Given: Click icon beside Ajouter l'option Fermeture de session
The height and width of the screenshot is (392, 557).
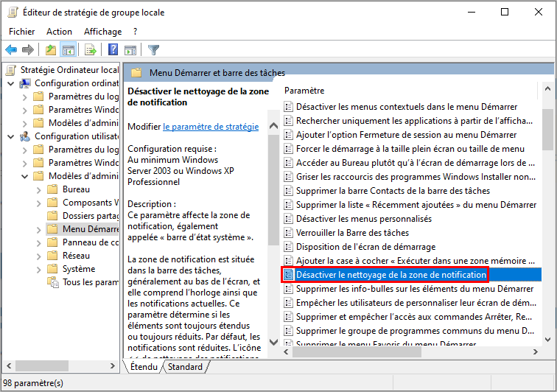Looking at the screenshot, I should [288, 135].
